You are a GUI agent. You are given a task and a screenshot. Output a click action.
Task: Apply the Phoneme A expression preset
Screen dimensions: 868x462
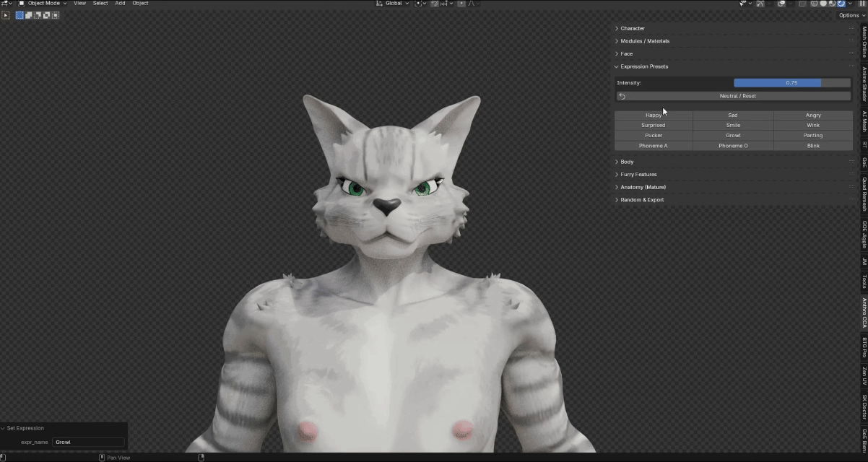(x=654, y=146)
